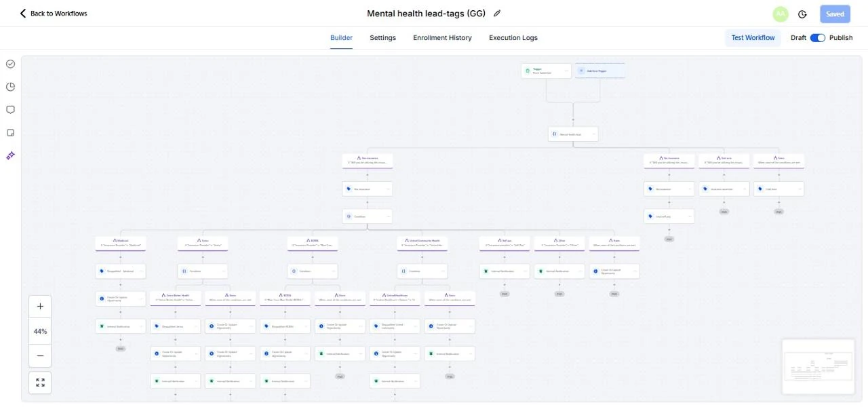
Task: Select Internal Notification node under Other branch
Action: click(x=559, y=271)
